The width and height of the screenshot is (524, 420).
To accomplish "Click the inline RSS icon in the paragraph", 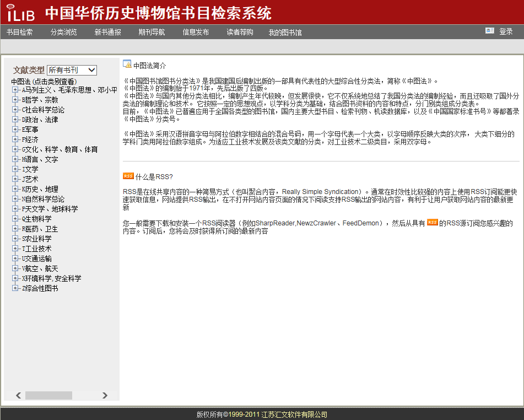I will (433, 223).
